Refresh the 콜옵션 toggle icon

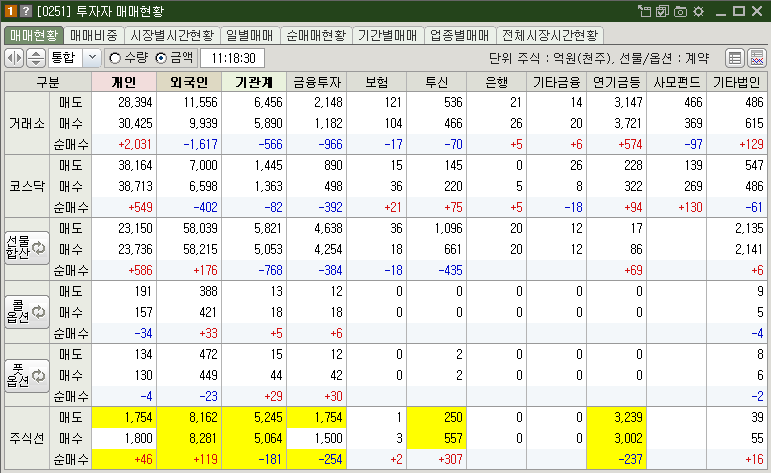coord(38,312)
